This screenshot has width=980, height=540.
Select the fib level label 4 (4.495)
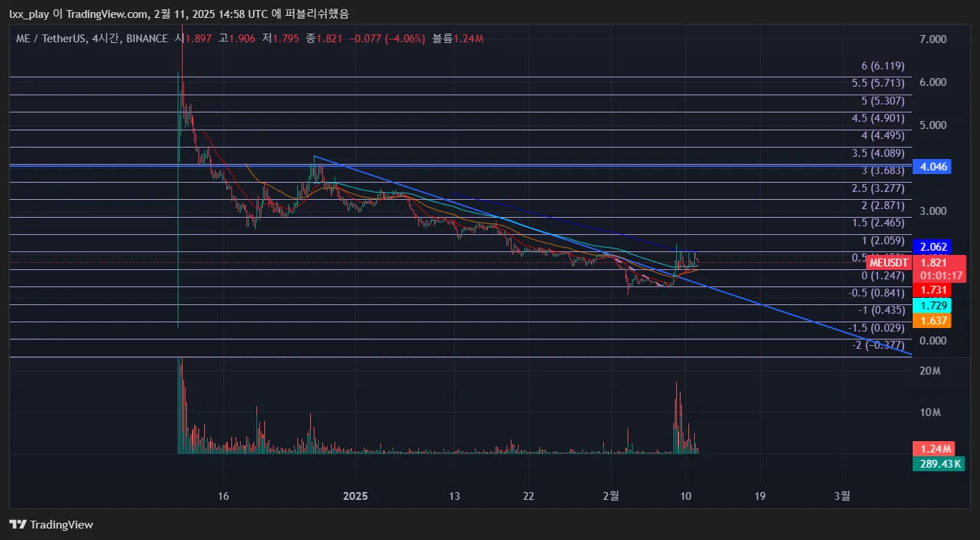(883, 135)
